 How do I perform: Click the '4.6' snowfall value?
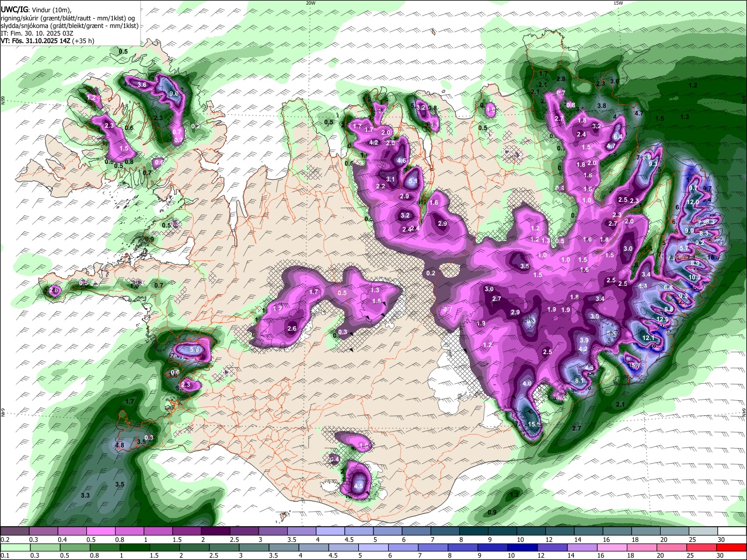pos(402,161)
